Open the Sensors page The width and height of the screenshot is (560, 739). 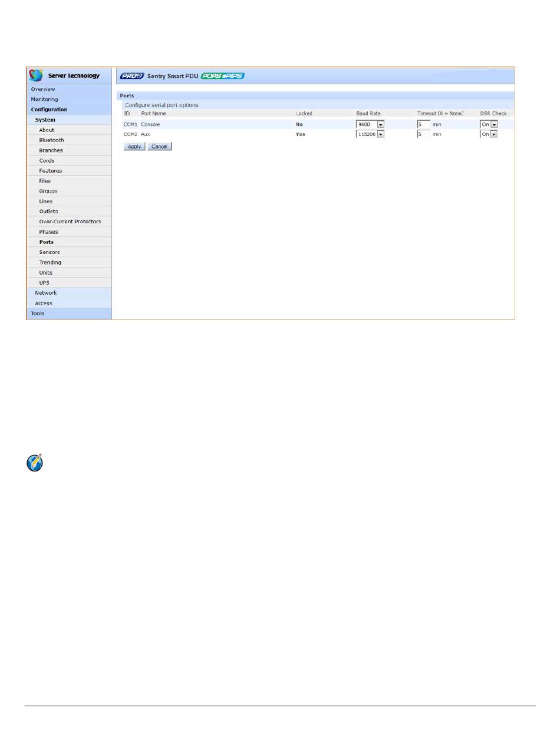[x=69, y=252]
